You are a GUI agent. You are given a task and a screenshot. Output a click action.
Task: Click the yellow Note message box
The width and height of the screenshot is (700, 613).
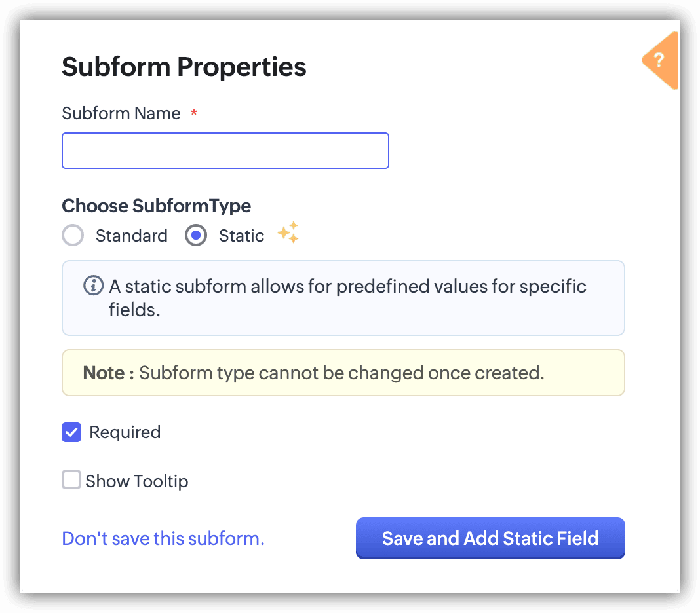click(343, 373)
